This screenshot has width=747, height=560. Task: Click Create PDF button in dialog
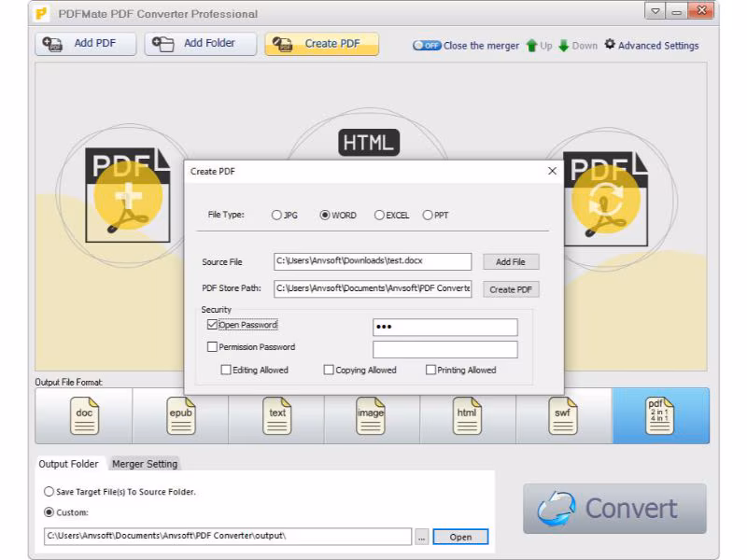(x=511, y=289)
